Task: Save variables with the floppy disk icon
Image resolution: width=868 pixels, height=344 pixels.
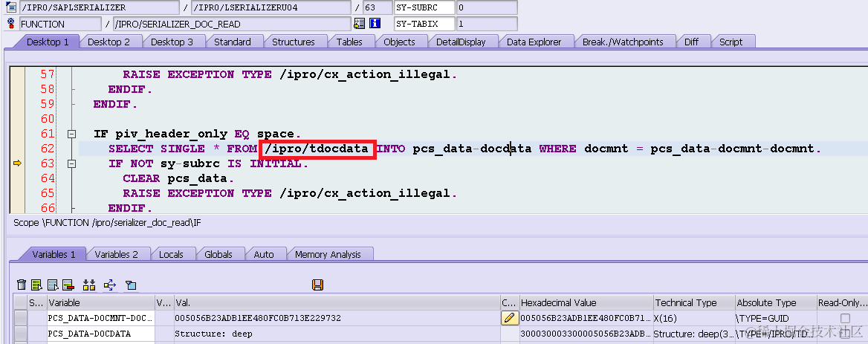Action: click(x=318, y=285)
